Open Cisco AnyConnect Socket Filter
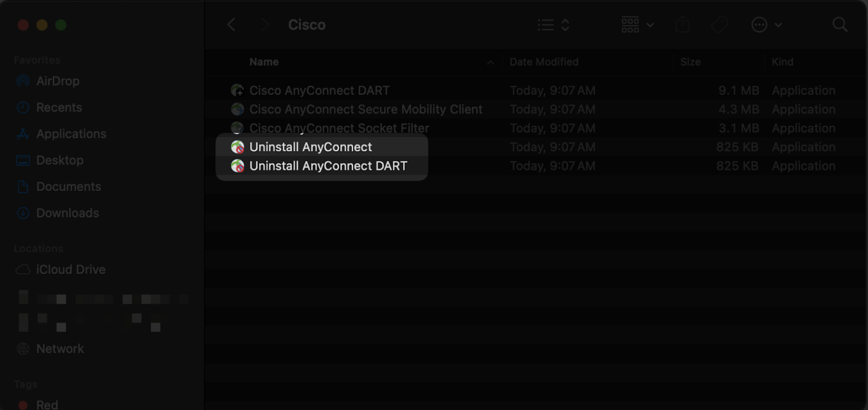868x410 pixels. [339, 128]
